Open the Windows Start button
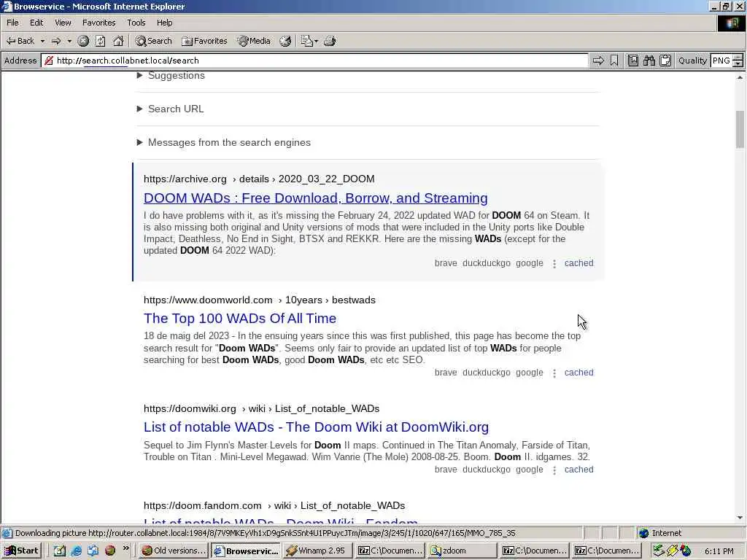The height and width of the screenshot is (560, 747). tap(21, 551)
